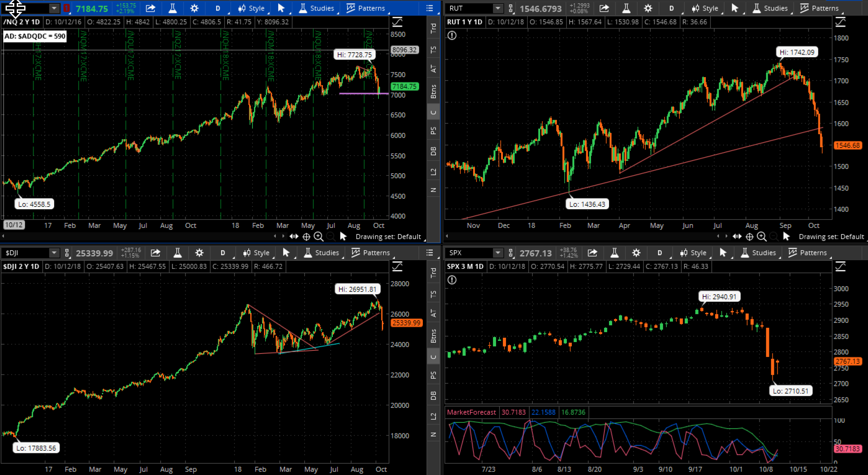The width and height of the screenshot is (868, 475).
Task: Click auto-scale icon above SPX price axis
Action: [x=842, y=266]
